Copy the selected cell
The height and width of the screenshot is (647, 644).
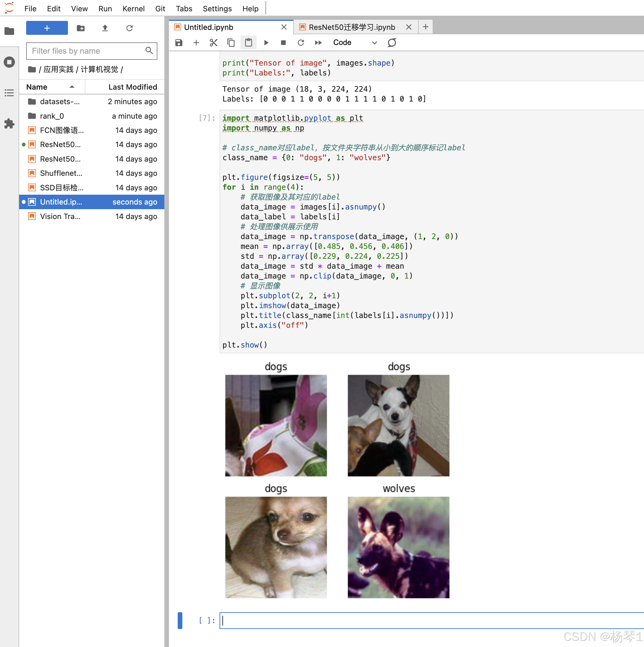click(x=231, y=43)
